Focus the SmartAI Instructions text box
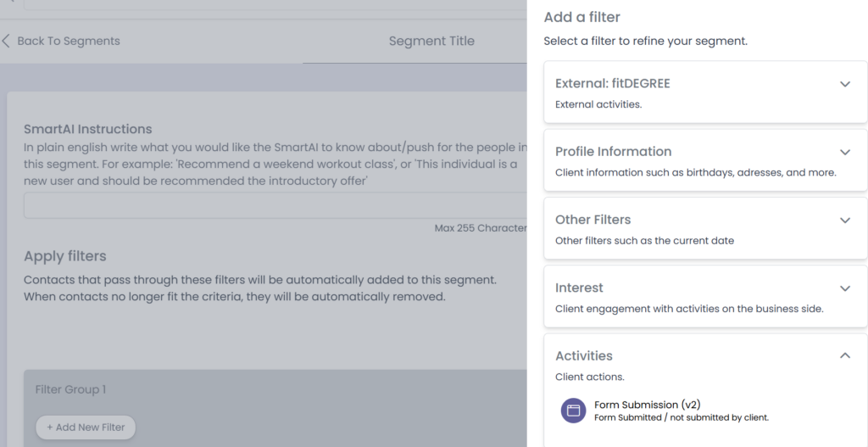 click(275, 206)
